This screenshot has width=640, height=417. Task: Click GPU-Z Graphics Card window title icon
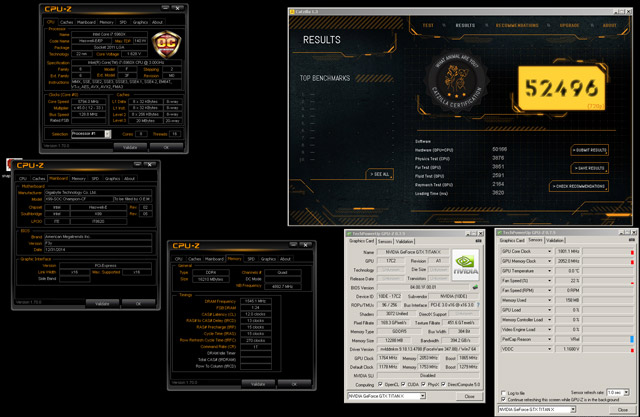tap(349, 233)
